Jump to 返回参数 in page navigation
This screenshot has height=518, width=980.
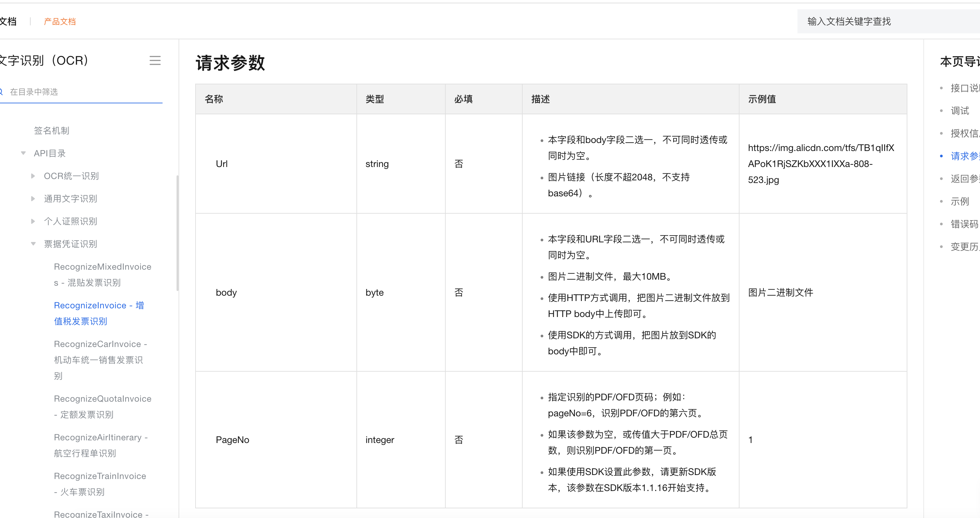point(965,179)
